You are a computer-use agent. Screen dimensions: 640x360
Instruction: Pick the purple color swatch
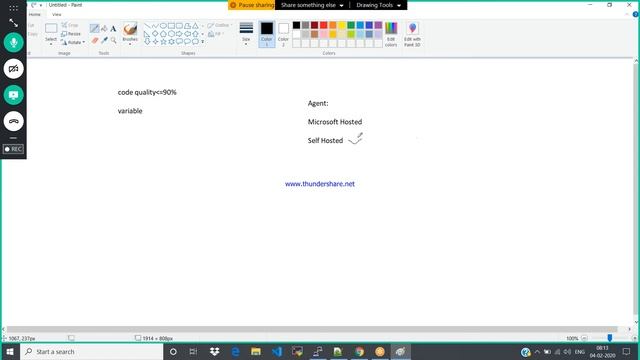point(378,25)
